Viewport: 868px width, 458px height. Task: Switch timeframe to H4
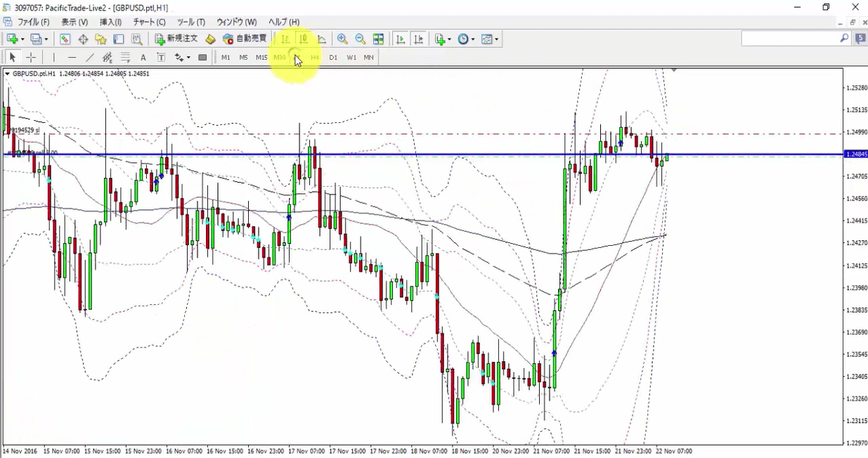(x=315, y=58)
